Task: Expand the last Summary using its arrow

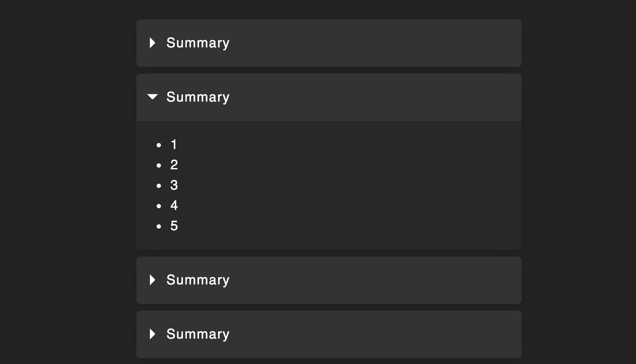Action: pos(152,334)
